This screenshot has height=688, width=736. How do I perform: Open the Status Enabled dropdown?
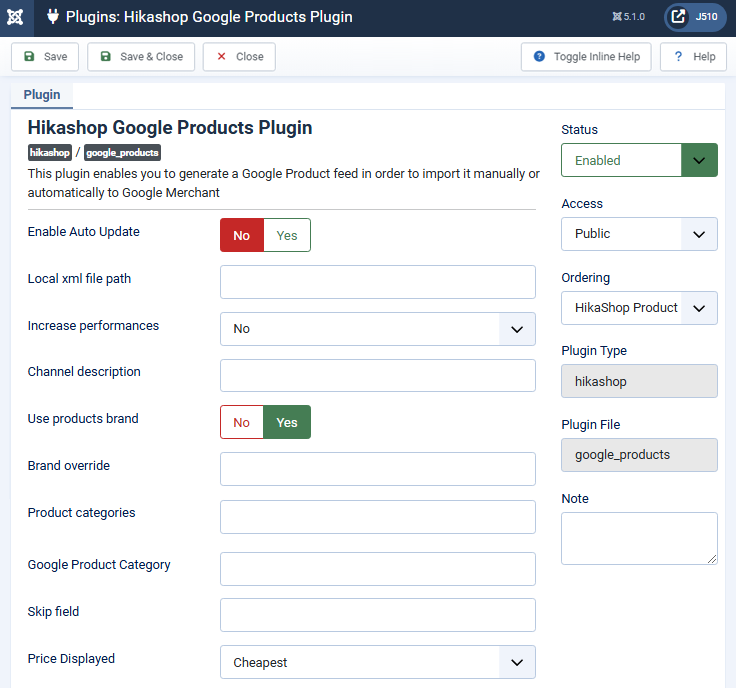point(639,160)
